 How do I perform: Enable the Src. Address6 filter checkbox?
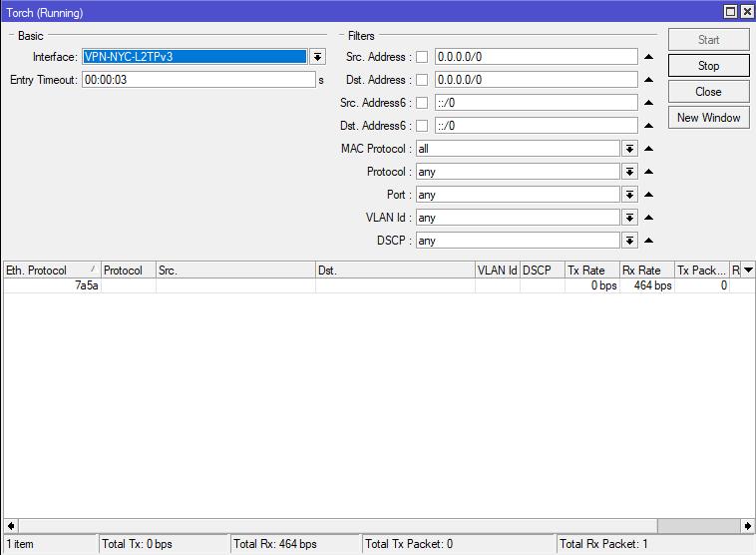click(422, 103)
